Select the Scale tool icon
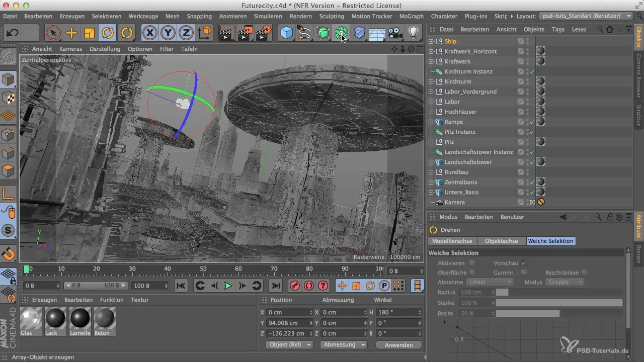 pyautogui.click(x=89, y=33)
